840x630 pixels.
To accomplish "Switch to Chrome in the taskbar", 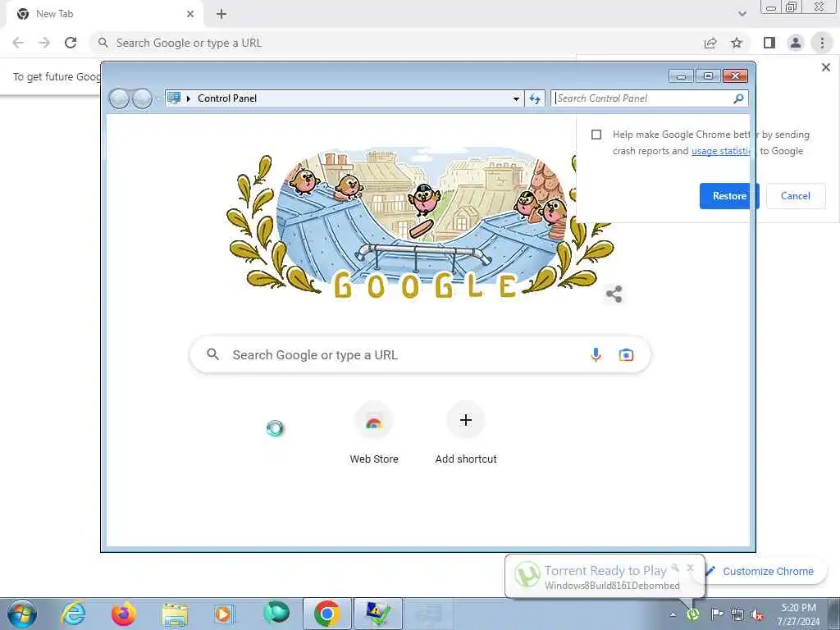I will pyautogui.click(x=326, y=614).
